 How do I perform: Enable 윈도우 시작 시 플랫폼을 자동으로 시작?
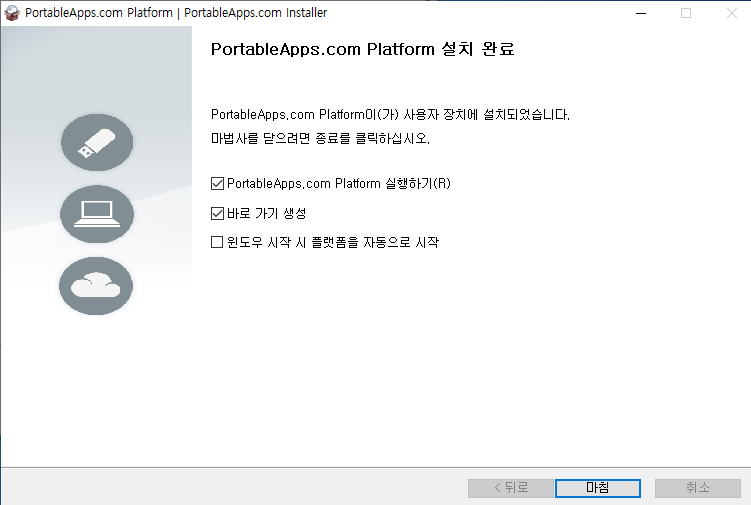217,242
